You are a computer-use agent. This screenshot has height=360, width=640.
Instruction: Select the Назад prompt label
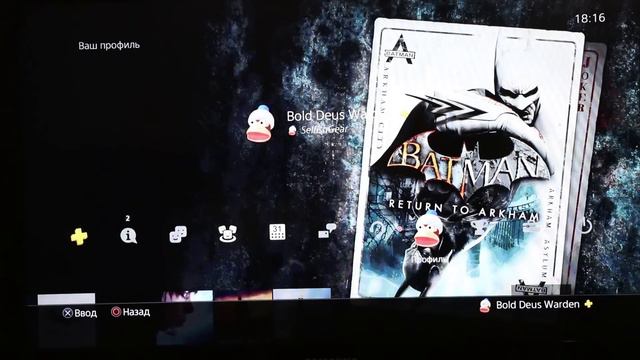pyautogui.click(x=136, y=312)
